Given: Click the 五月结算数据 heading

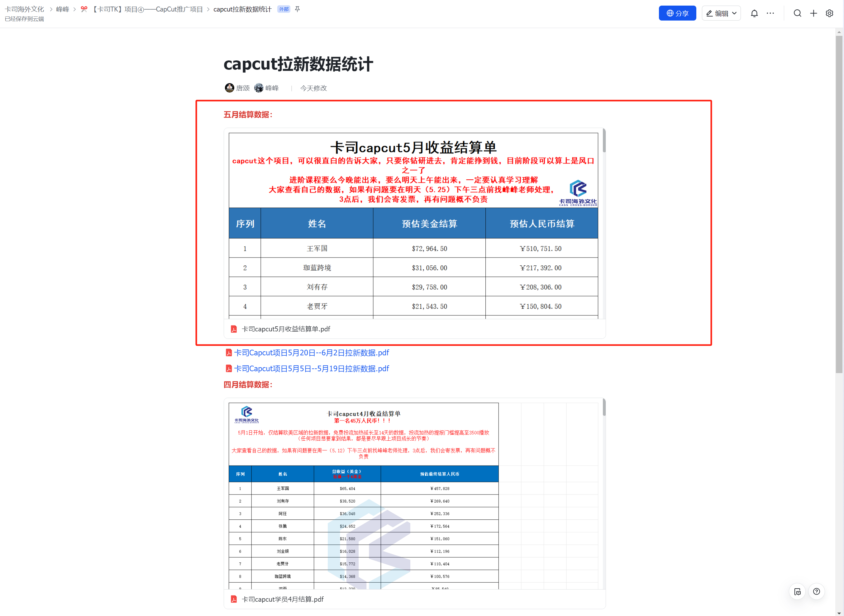Looking at the screenshot, I should tap(248, 115).
